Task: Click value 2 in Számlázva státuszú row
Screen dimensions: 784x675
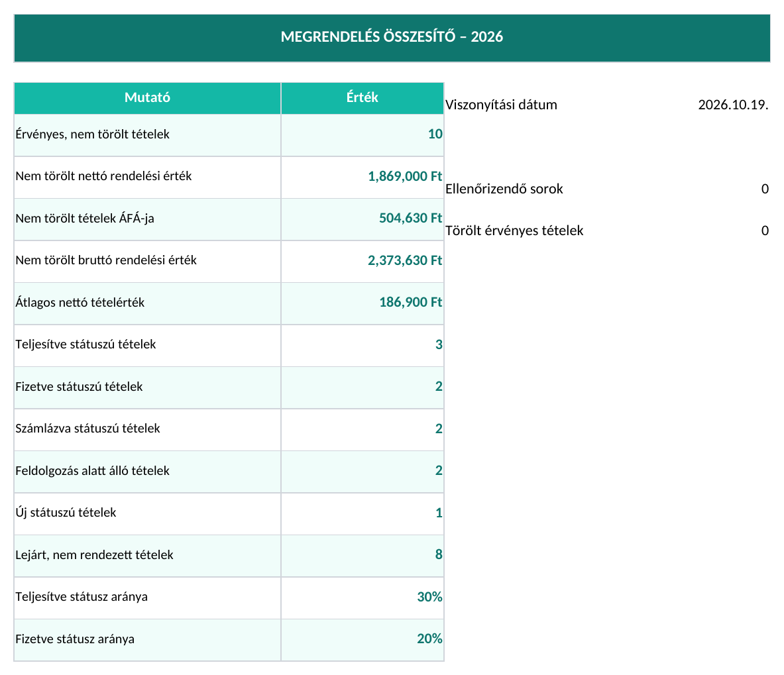Action: (363, 430)
